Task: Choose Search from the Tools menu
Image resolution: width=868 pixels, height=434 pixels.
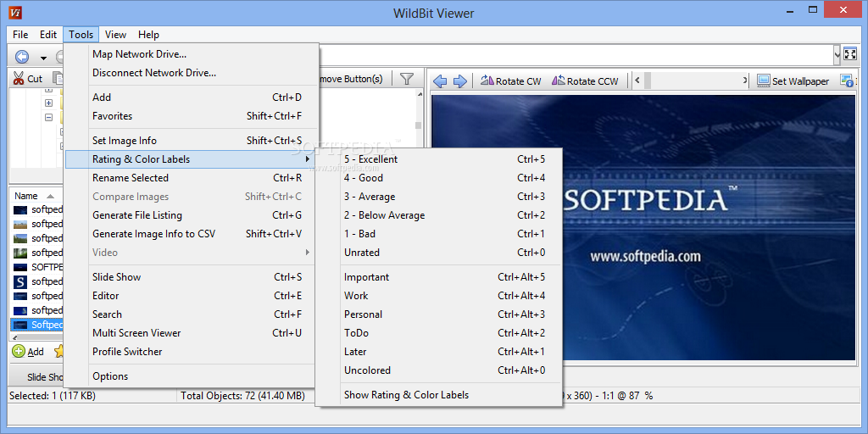Action: [192, 314]
